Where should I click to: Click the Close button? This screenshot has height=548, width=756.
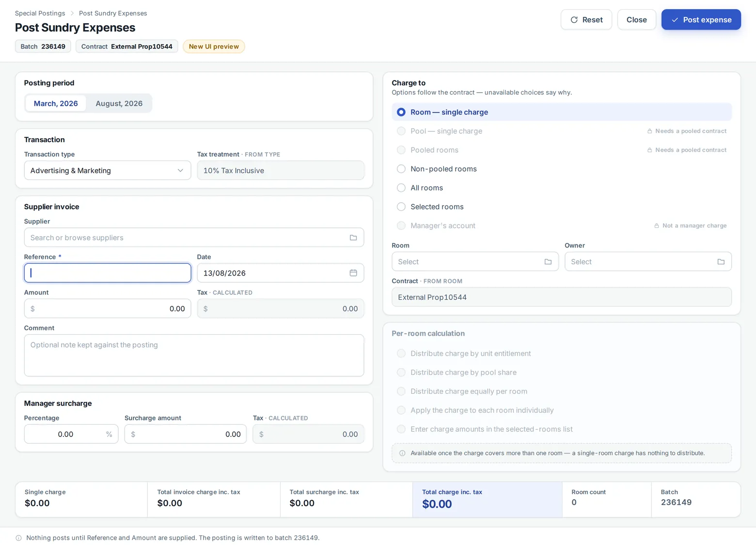pyautogui.click(x=636, y=20)
